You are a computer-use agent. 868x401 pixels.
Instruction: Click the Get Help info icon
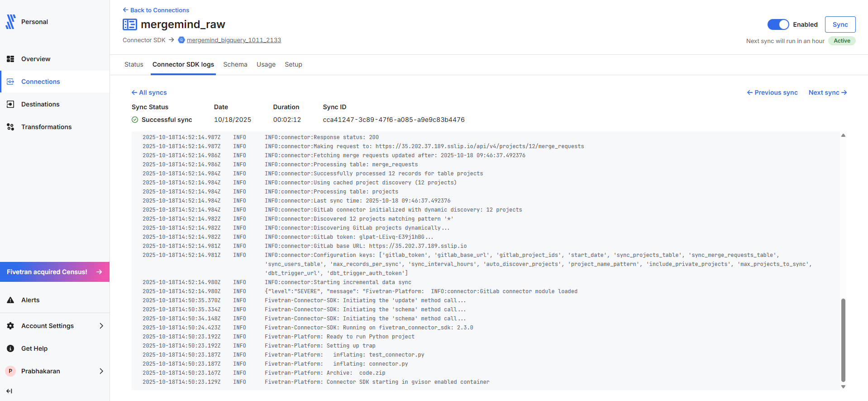click(x=10, y=348)
